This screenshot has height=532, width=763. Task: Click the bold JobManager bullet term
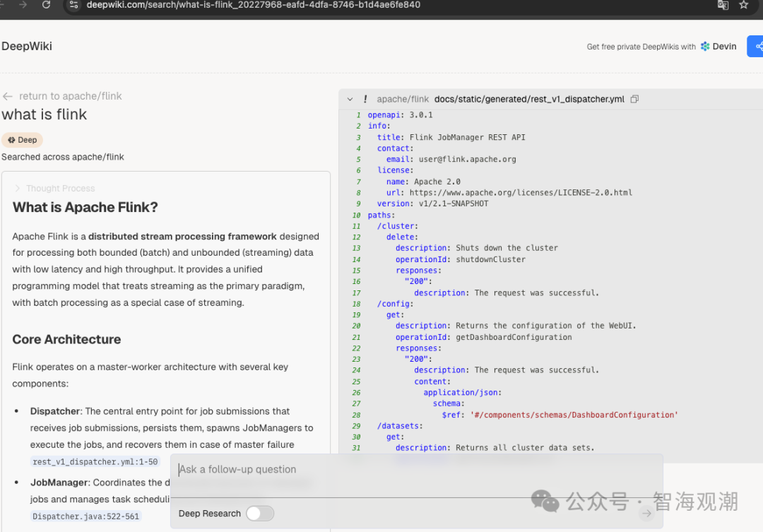pyautogui.click(x=59, y=483)
